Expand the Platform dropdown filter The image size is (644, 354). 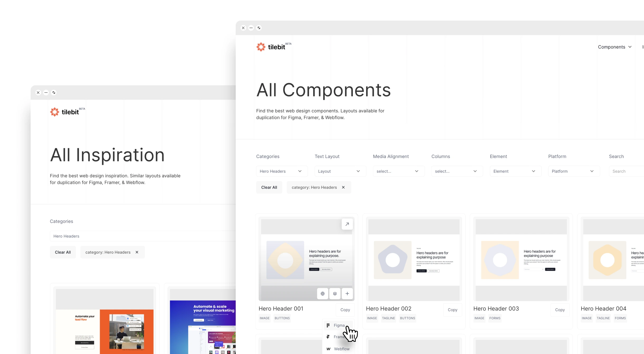coord(574,171)
